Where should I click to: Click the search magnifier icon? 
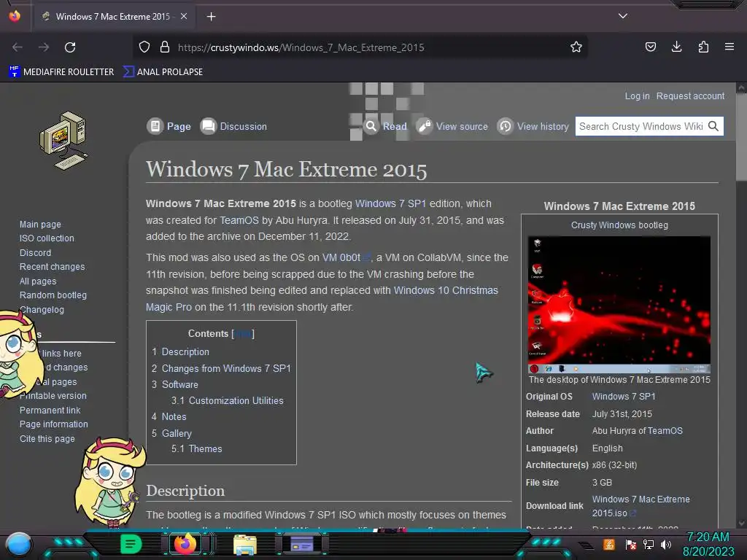[x=713, y=126]
